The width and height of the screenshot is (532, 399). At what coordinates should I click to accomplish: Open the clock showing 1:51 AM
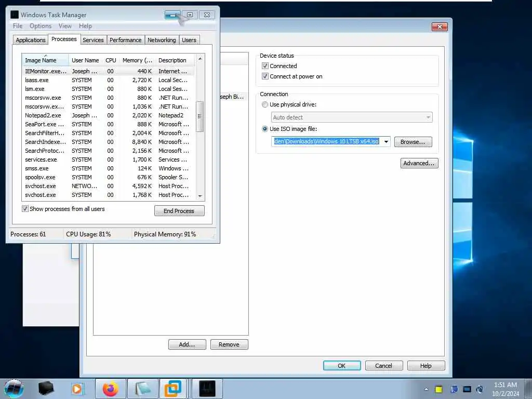point(506,389)
